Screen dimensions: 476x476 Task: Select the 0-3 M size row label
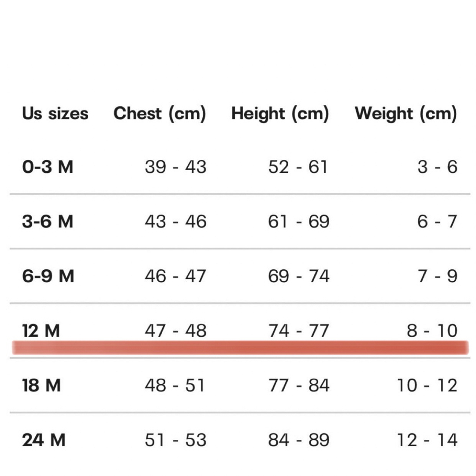pyautogui.click(x=48, y=167)
